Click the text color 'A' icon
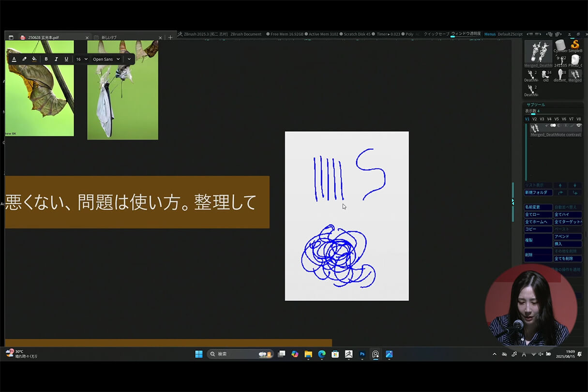The image size is (588, 392). pos(15,59)
